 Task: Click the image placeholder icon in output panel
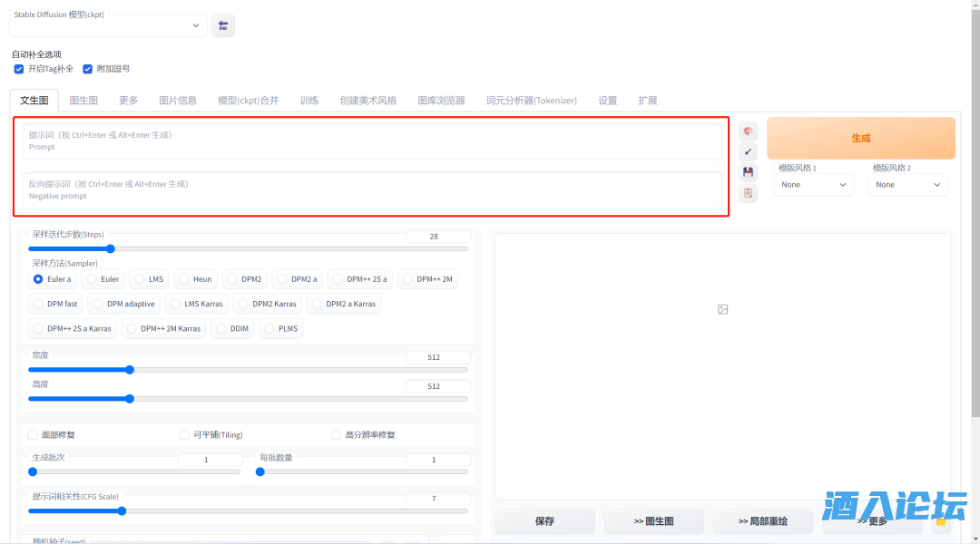pos(722,309)
